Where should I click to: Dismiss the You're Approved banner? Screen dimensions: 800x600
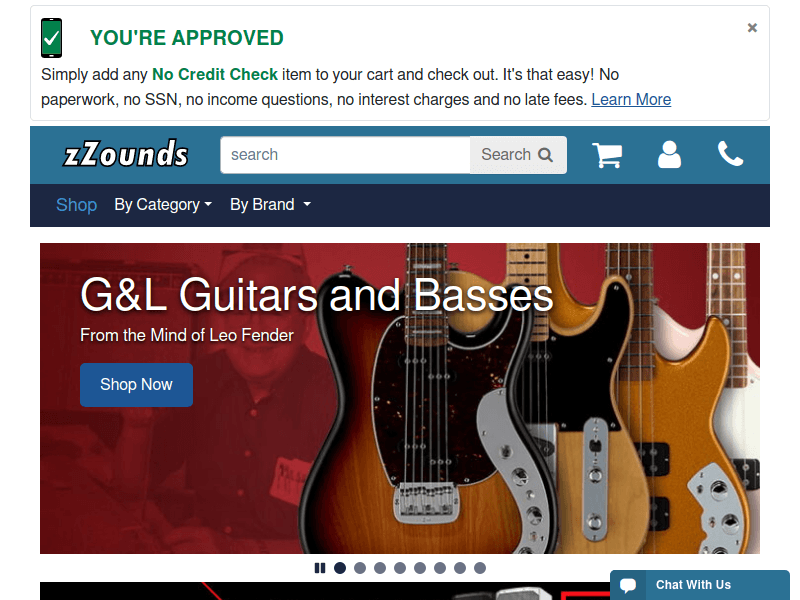click(x=752, y=28)
